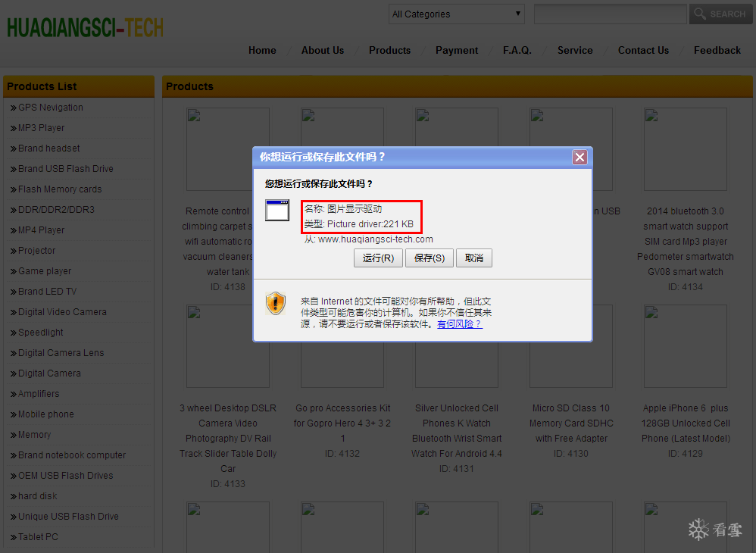Click the ID: 4130 text
Screen dimensions: 756x553
click(x=571, y=453)
